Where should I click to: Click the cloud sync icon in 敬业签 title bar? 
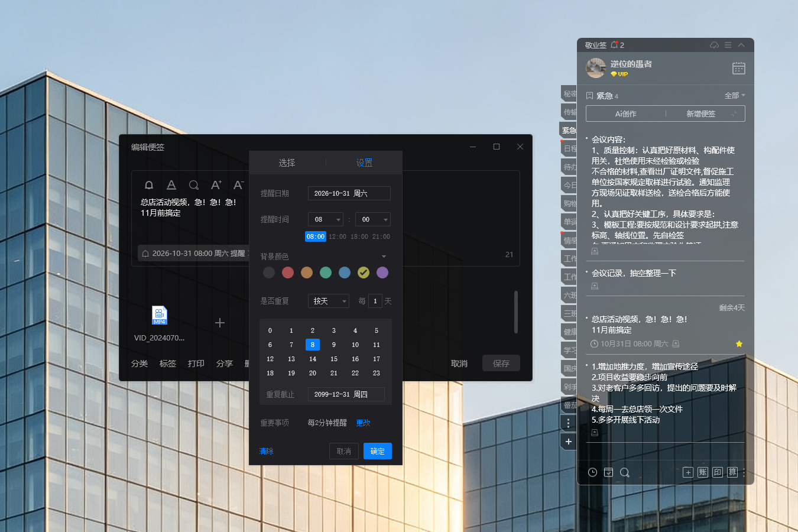[x=714, y=45]
